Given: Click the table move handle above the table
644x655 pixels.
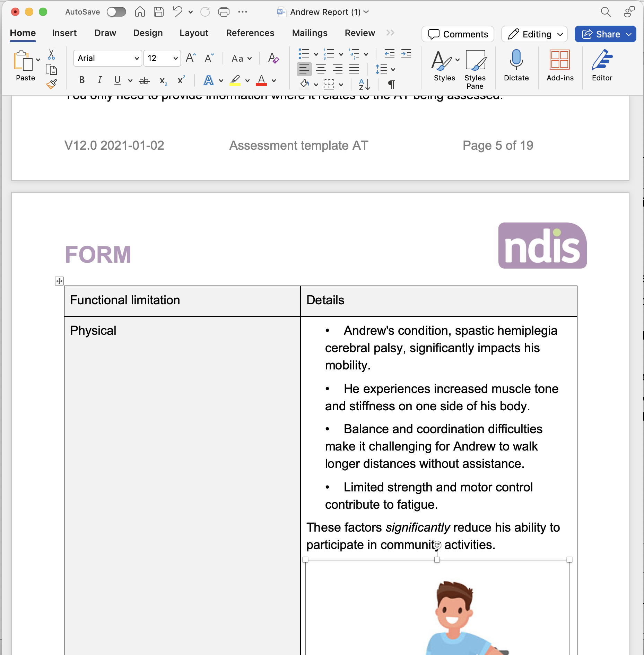Looking at the screenshot, I should [59, 281].
